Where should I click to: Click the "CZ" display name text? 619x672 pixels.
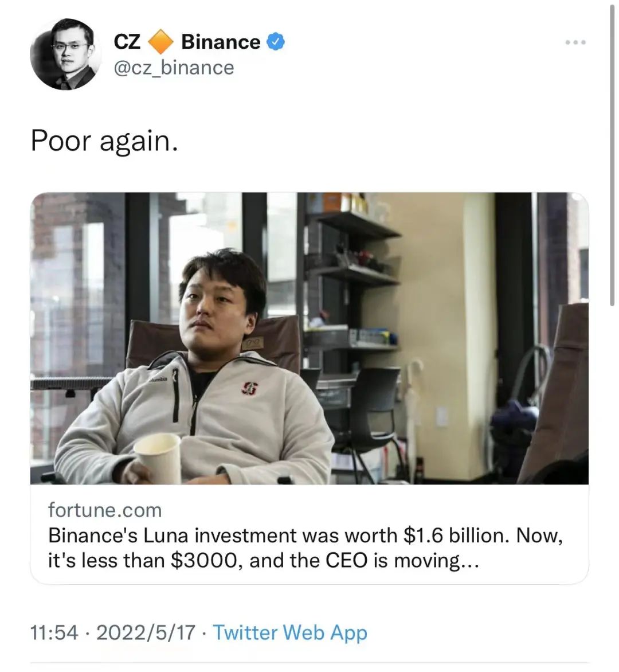[127, 42]
